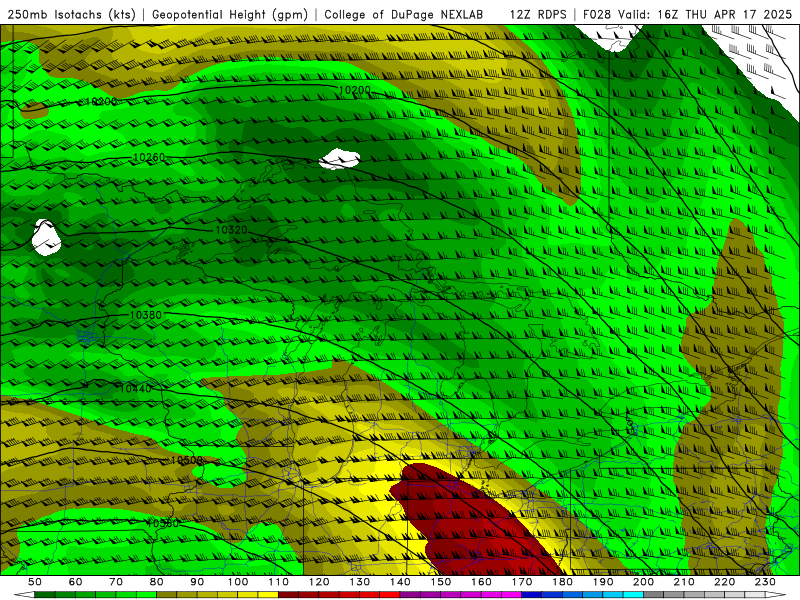
Task: Click the "12Z RDPS" model run label
Action: pyautogui.click(x=538, y=15)
